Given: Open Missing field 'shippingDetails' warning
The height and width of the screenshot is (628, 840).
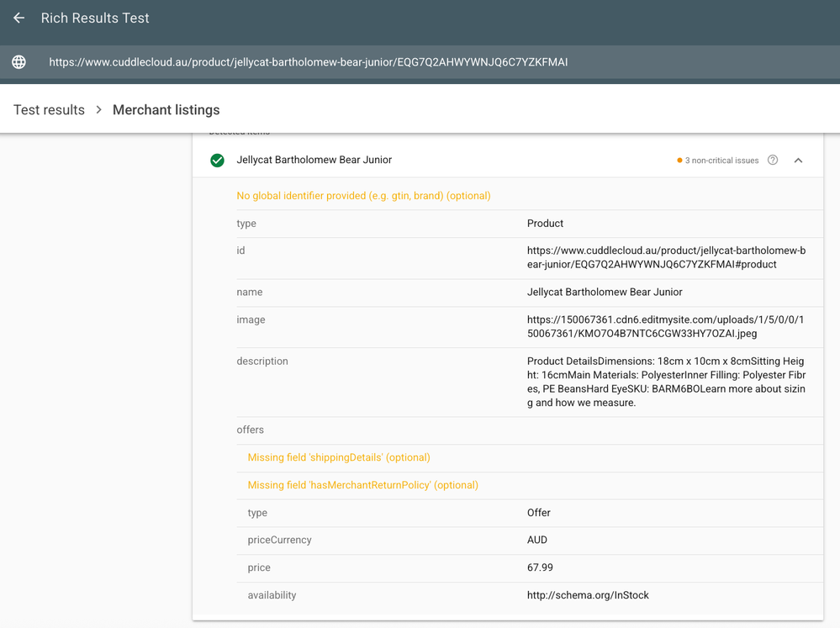Looking at the screenshot, I should 339,457.
